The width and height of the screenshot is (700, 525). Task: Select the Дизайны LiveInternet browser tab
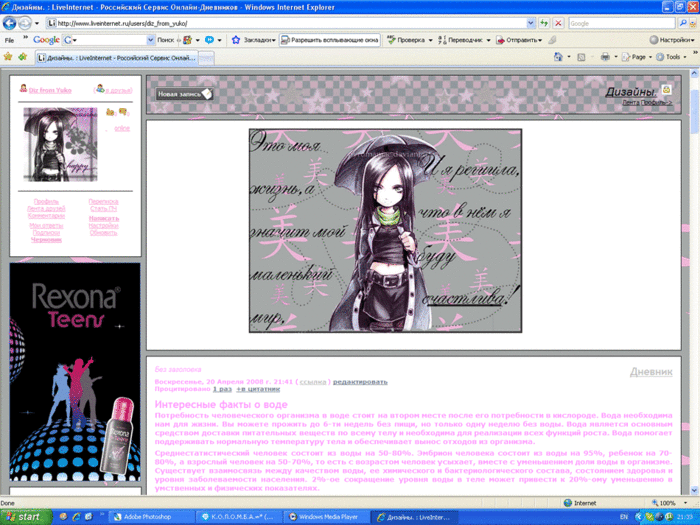coord(116,58)
